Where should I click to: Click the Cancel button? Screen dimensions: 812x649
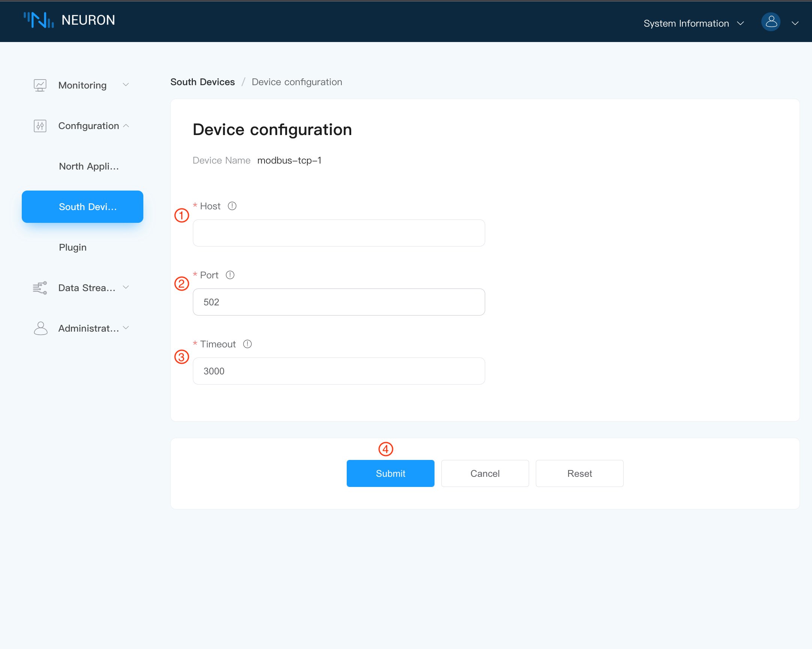pos(485,473)
